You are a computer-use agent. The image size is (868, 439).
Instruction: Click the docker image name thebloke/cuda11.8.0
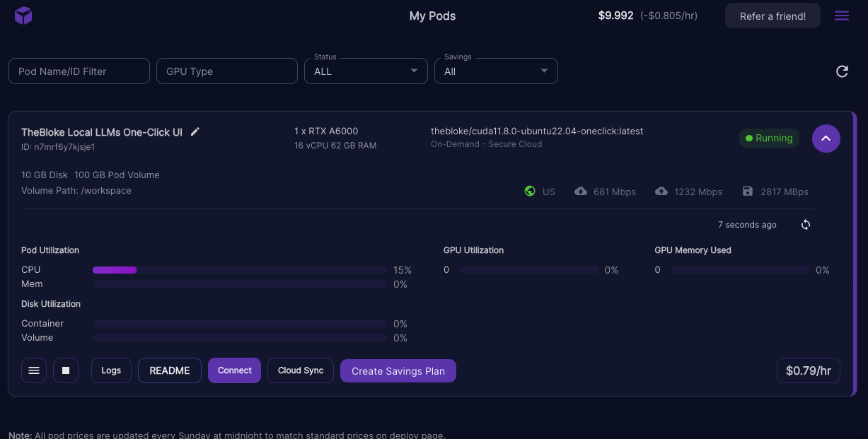point(537,131)
